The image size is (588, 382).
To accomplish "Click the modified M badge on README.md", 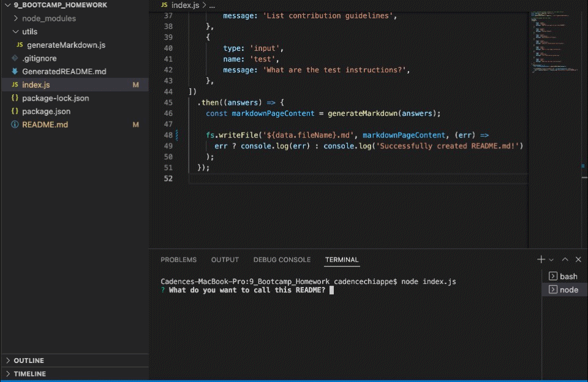I will [136, 124].
